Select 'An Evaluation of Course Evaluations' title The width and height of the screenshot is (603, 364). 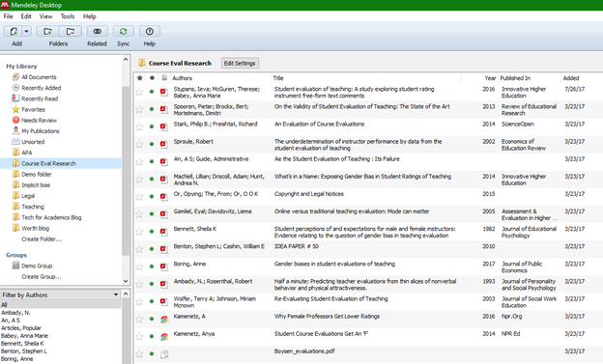click(x=319, y=124)
